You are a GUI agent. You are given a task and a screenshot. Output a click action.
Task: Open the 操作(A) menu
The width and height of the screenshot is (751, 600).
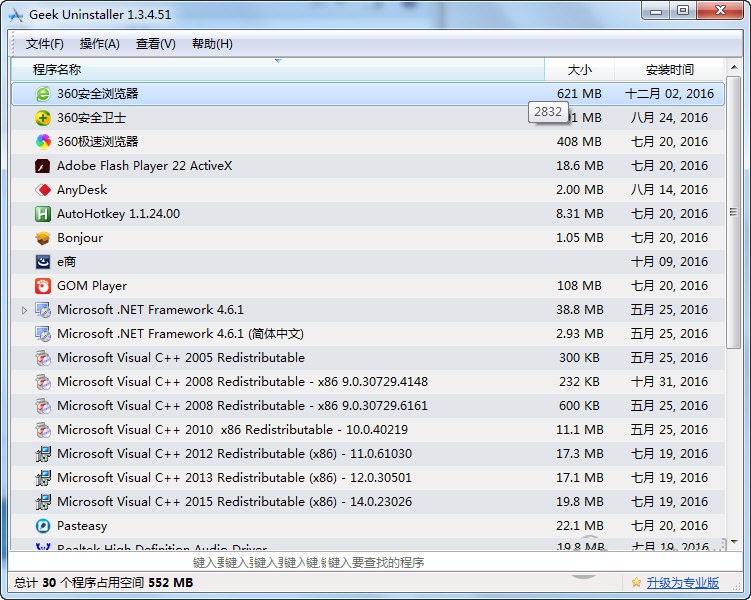[100, 44]
